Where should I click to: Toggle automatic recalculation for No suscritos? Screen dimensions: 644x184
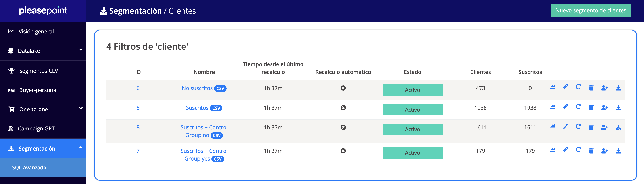(x=343, y=88)
